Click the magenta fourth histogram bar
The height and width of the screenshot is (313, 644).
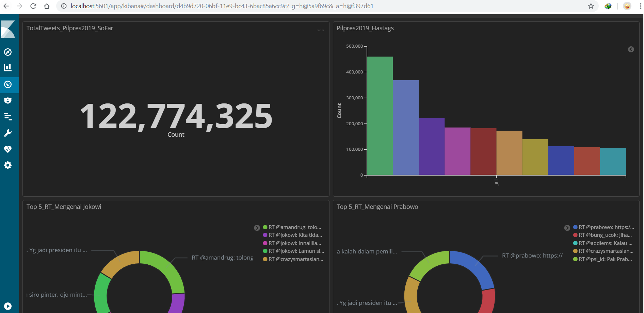click(x=457, y=151)
